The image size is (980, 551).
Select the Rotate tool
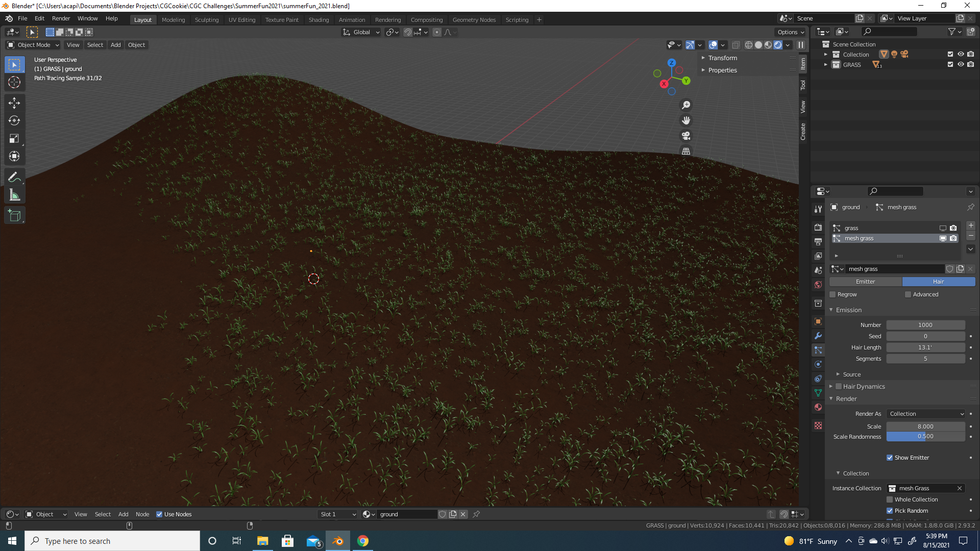point(14,120)
